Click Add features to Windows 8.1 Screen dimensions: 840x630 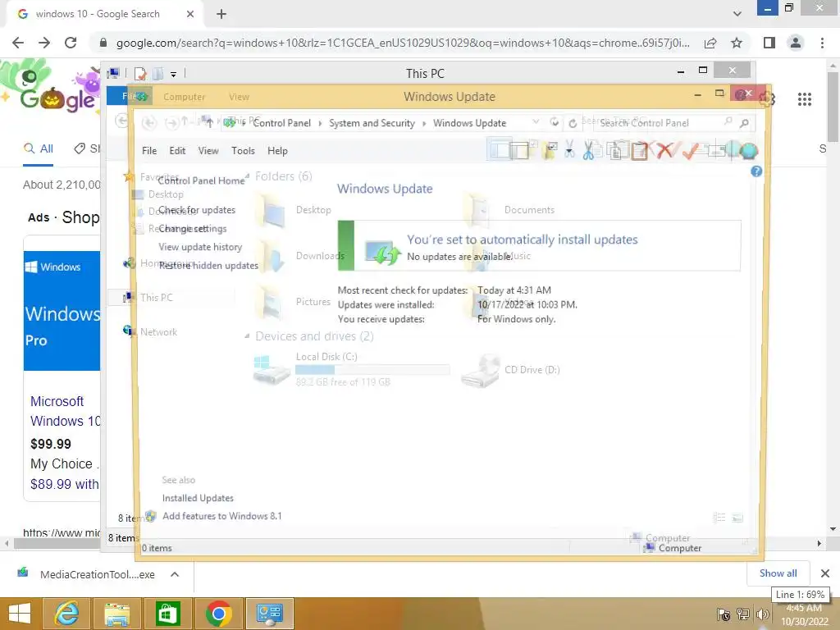[221, 516]
